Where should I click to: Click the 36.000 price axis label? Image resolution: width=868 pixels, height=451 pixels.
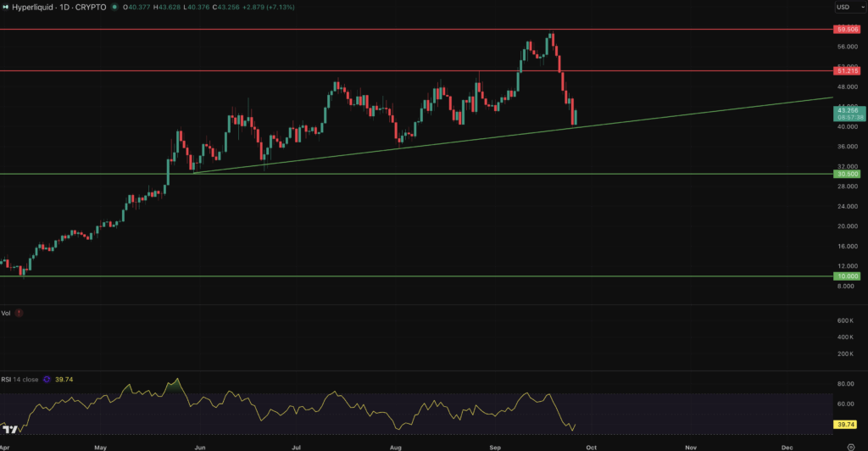click(848, 147)
